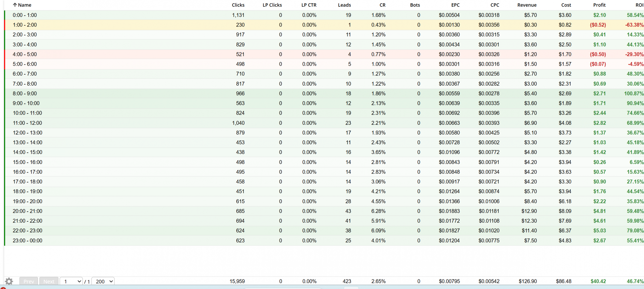Sort table by LP CTR column
The width and height of the screenshot is (644, 289).
click(x=309, y=5)
